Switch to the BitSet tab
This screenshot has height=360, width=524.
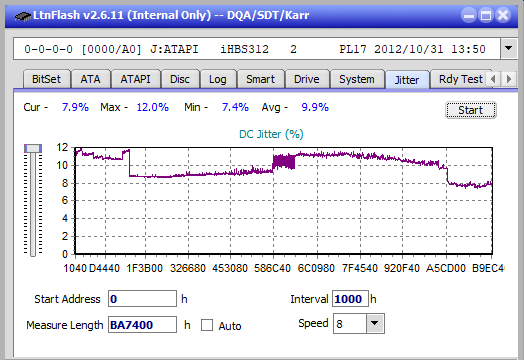pos(46,79)
